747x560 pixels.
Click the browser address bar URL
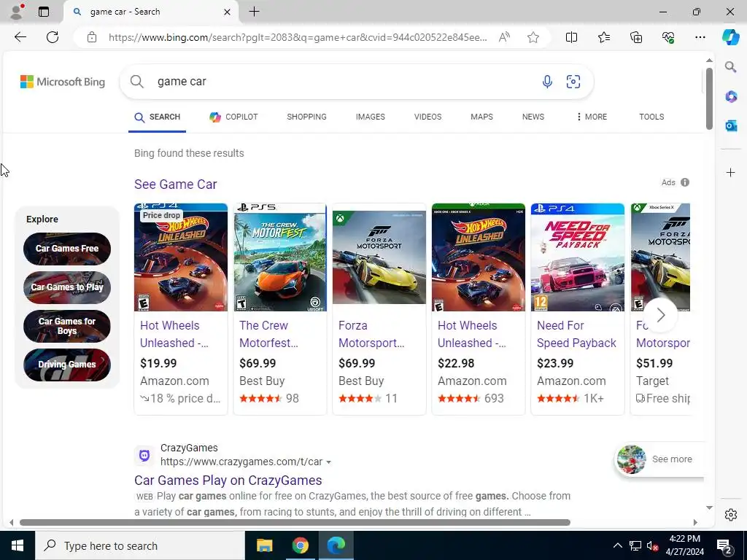298,37
